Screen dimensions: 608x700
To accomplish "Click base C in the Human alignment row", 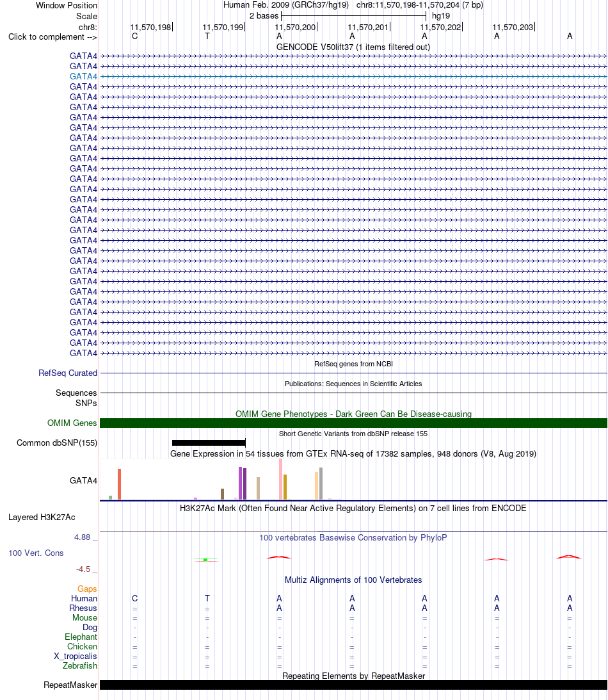I will click(134, 598).
